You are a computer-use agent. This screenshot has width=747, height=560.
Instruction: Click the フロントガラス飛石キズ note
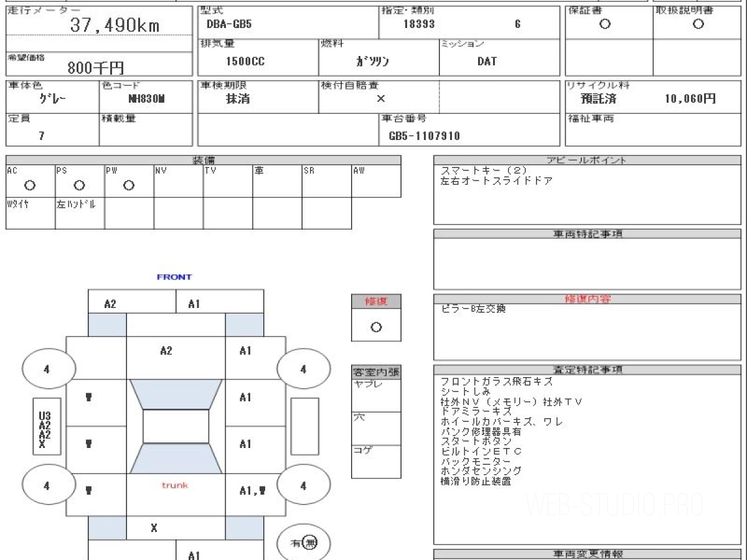point(496,381)
